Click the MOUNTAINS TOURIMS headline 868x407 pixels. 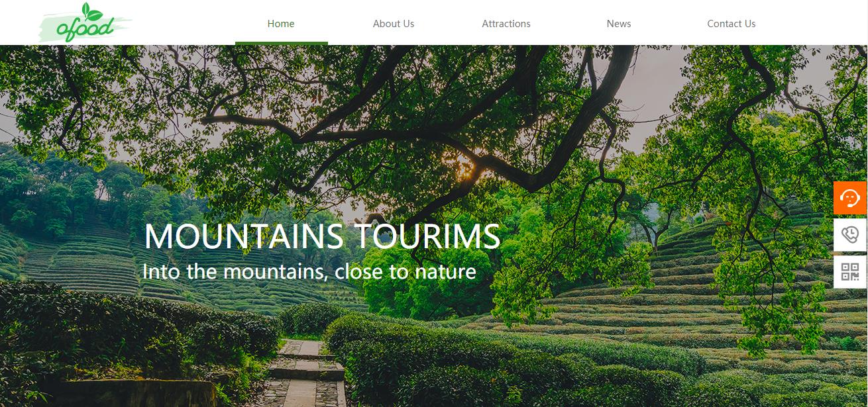322,237
